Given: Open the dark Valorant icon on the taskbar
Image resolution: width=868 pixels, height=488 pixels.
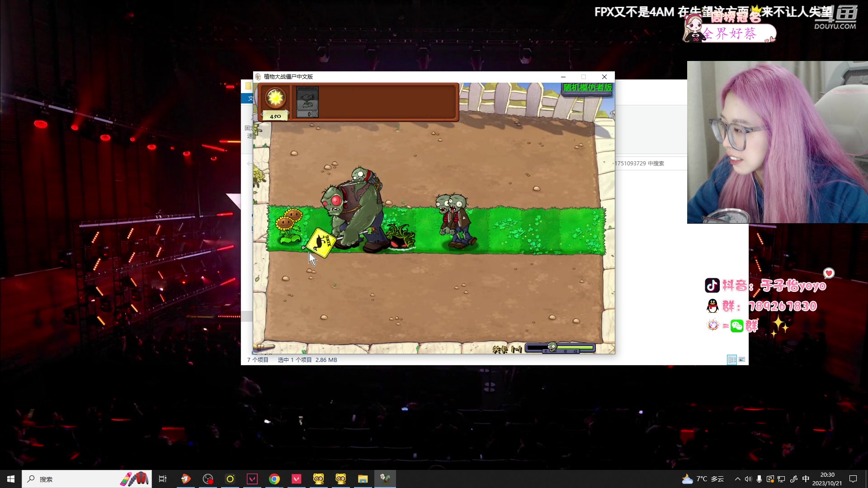Looking at the screenshot, I should click(x=252, y=479).
